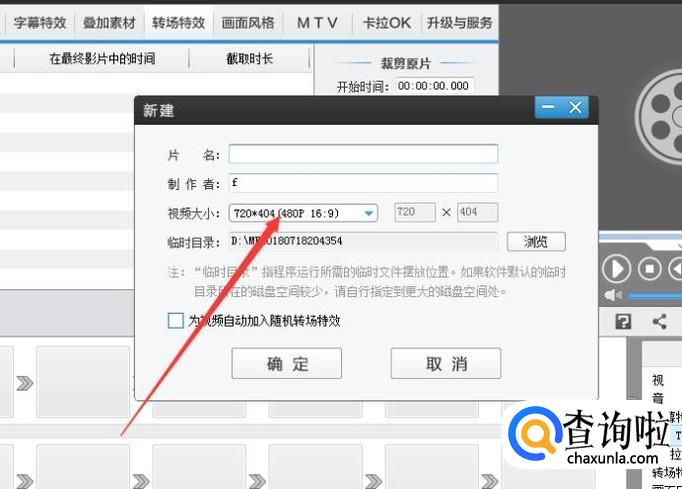Click the 临时目录 path field
The image size is (682, 489).
[x=363, y=241]
